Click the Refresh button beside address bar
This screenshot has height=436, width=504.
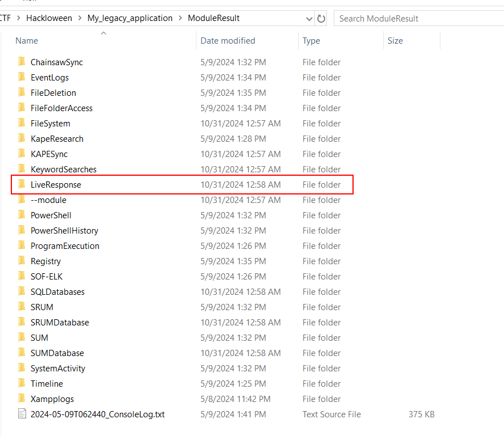click(321, 18)
